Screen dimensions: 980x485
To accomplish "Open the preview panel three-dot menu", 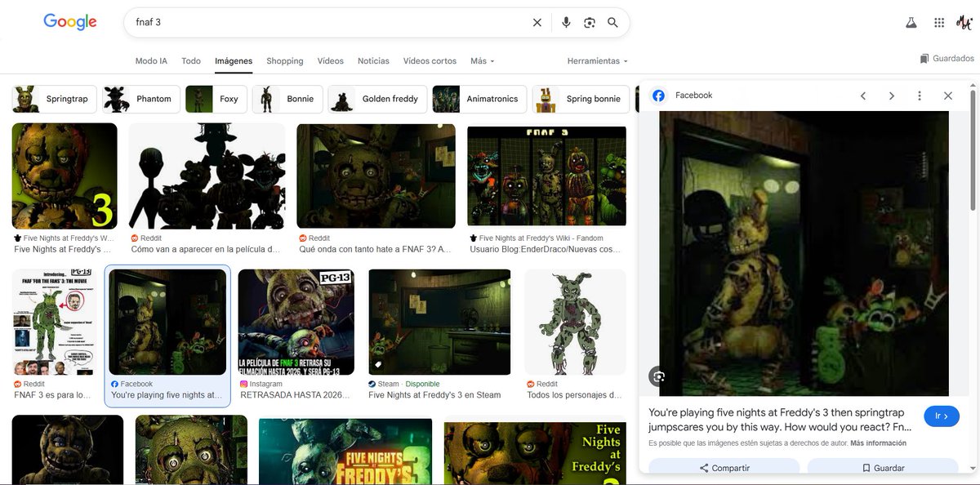I will click(920, 96).
